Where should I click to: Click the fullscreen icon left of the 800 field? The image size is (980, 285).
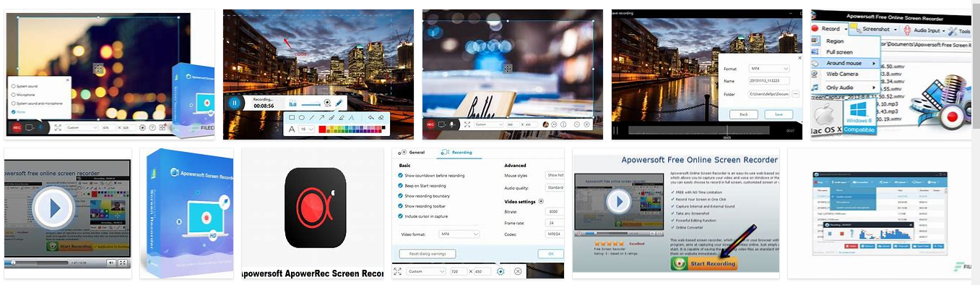[467, 124]
